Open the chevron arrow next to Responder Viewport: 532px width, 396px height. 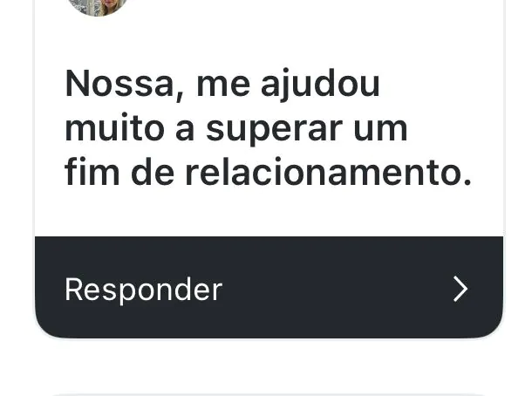point(460,290)
